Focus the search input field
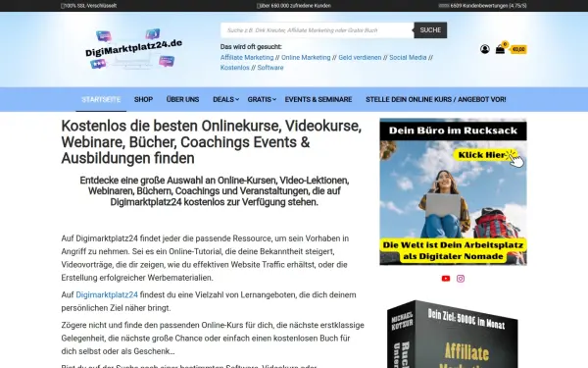The width and height of the screenshot is (588, 368). point(318,30)
